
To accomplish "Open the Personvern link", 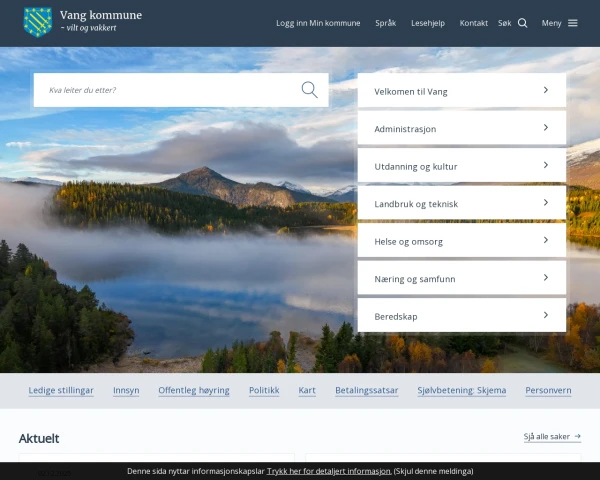I will [x=548, y=390].
